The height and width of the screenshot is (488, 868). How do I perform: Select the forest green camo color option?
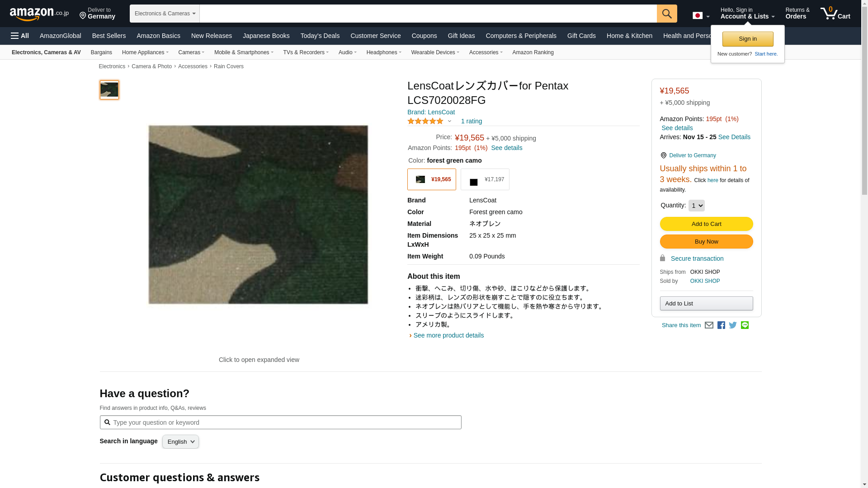pos(432,179)
